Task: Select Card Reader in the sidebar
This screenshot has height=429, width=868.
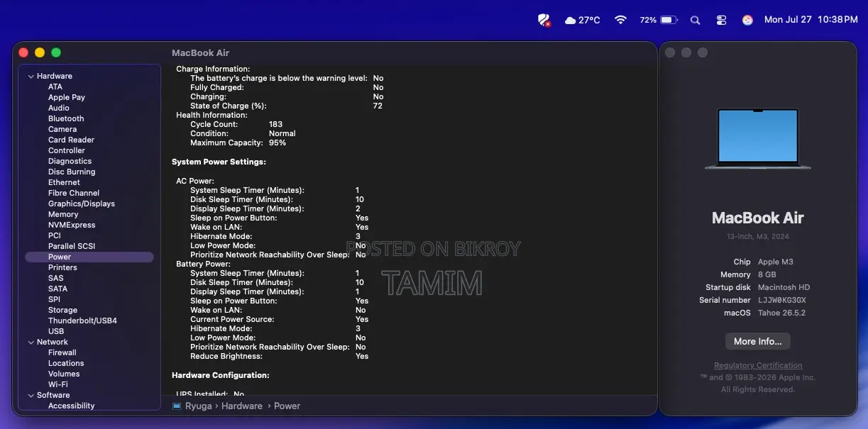Action: point(71,140)
